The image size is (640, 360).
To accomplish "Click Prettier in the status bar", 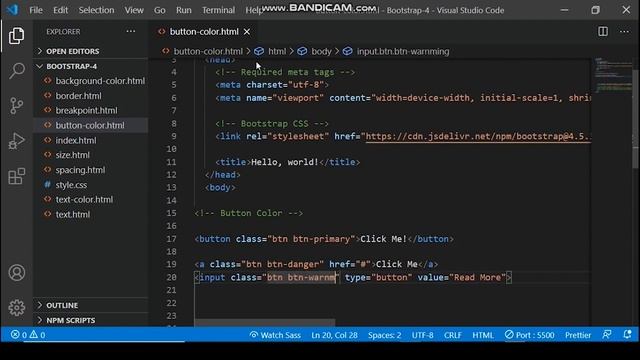I will 578,335.
